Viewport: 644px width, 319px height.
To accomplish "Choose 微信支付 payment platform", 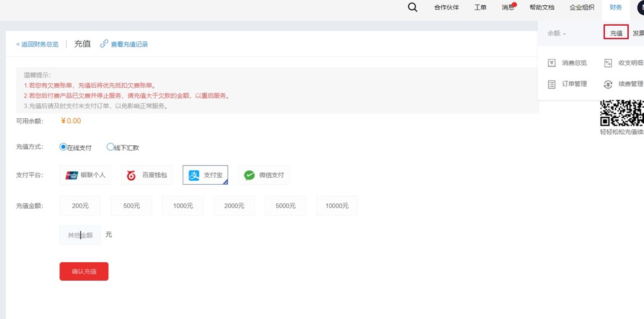I will pos(264,175).
